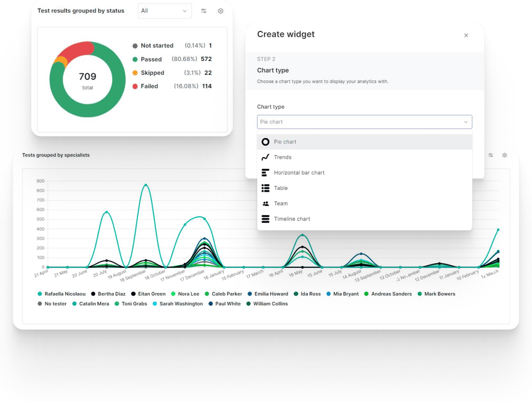This screenshot has height=402, width=532.
Task: Click the Horizontal bar chart icon
Action: coord(265,173)
